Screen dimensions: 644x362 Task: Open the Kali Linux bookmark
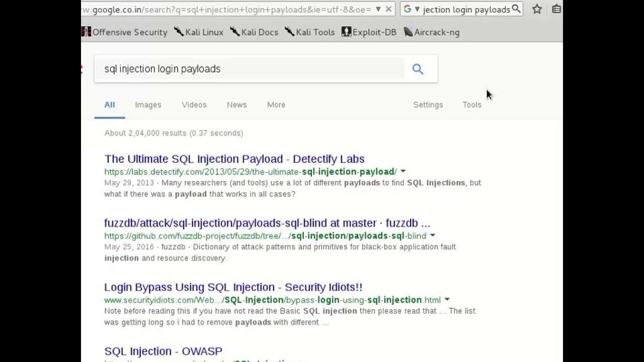[x=199, y=32]
